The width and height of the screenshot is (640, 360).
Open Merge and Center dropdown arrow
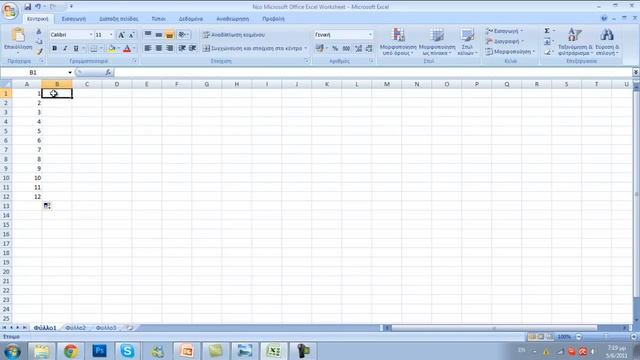[306, 49]
